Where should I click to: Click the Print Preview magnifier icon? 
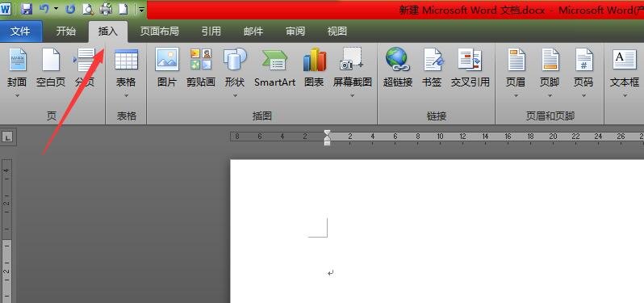coord(87,9)
